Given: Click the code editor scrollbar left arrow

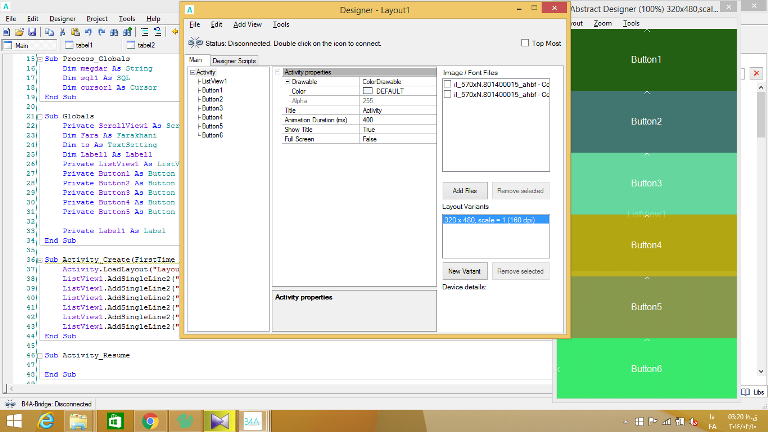Looking at the screenshot, I should pyautogui.click(x=12, y=389).
